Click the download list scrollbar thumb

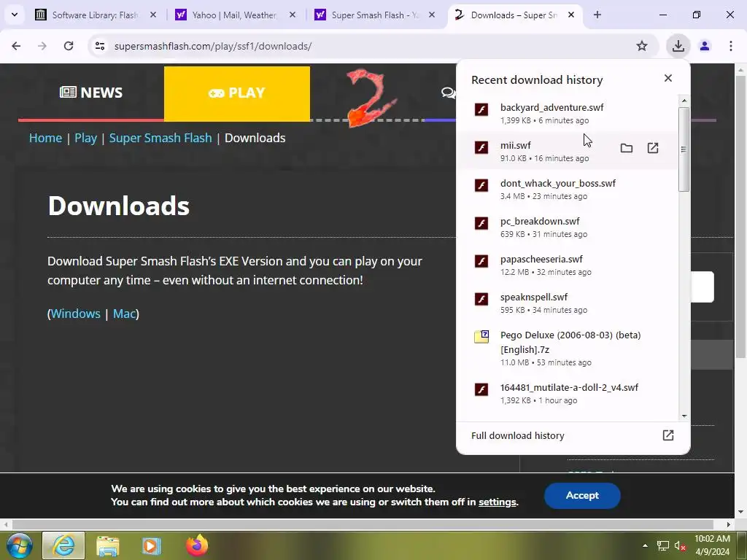click(684, 149)
